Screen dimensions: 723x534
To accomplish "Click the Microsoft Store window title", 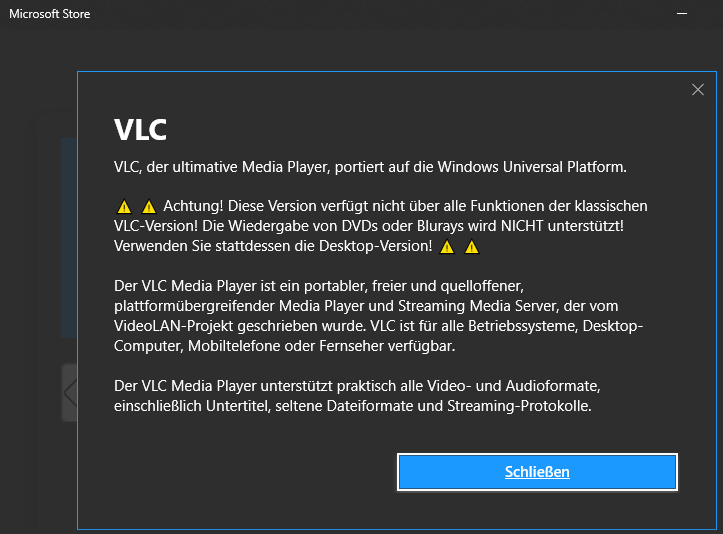I will 50,14.
